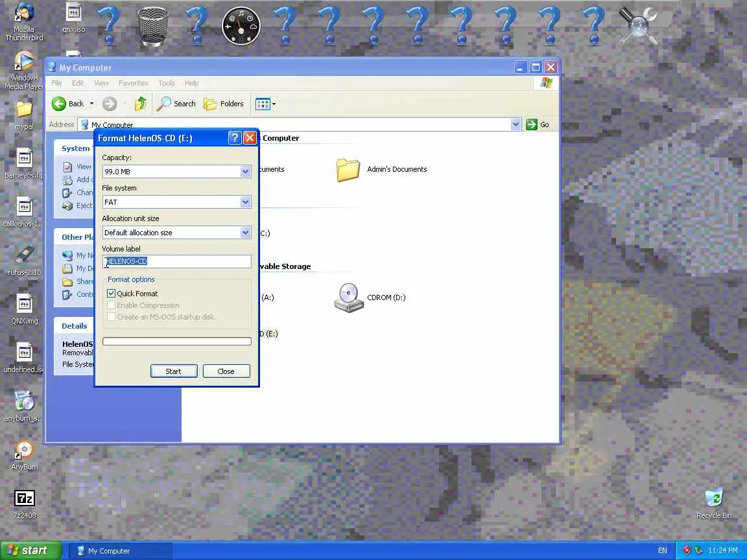Select the CDROM (D:) drive

point(370,297)
